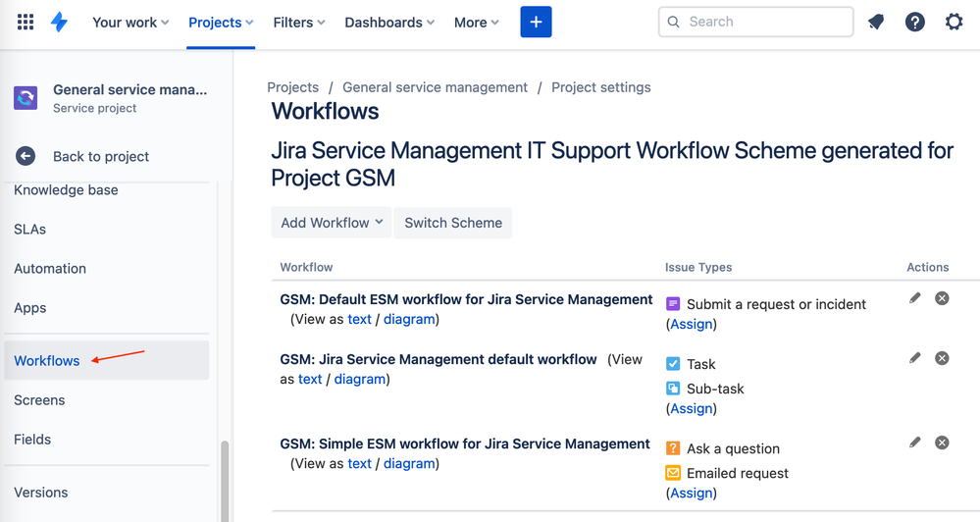Viewport: 980px width, 522px height.
Task: Click the Back to project link
Action: tap(101, 156)
